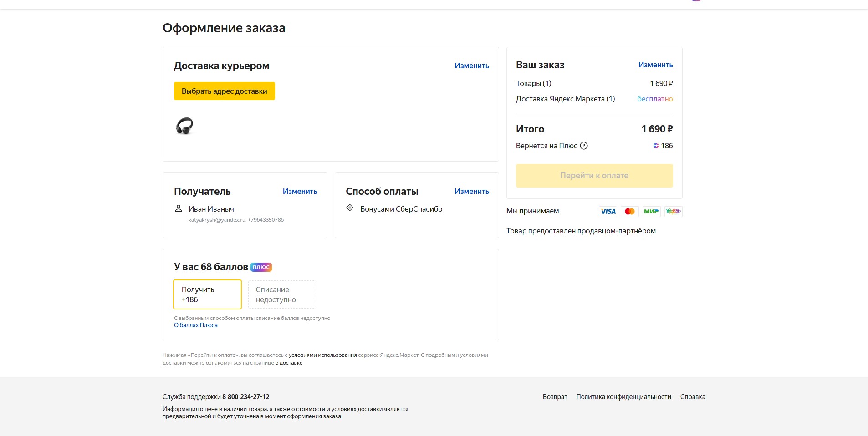
Task: Click the СберСпасибо bonus payment icon
Action: click(x=350, y=208)
